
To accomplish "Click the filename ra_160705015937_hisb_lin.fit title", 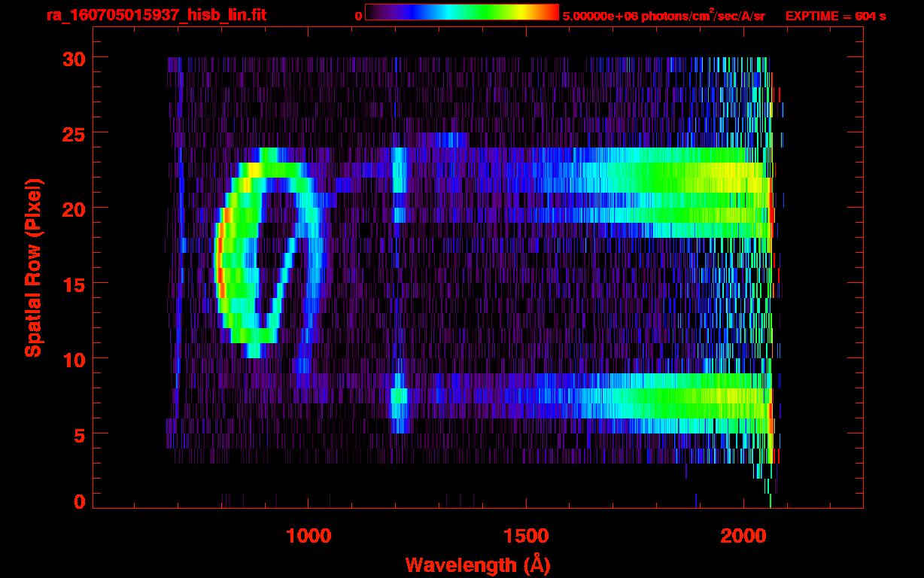I will point(156,15).
